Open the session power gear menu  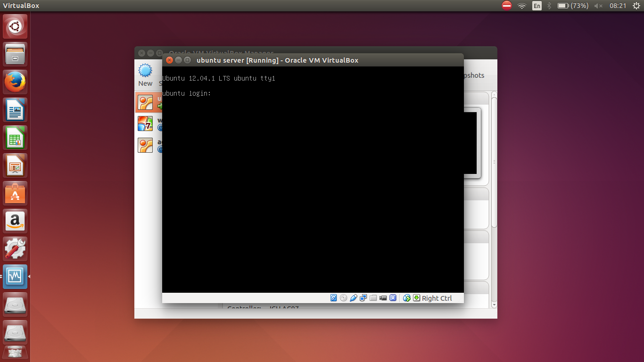click(x=636, y=6)
